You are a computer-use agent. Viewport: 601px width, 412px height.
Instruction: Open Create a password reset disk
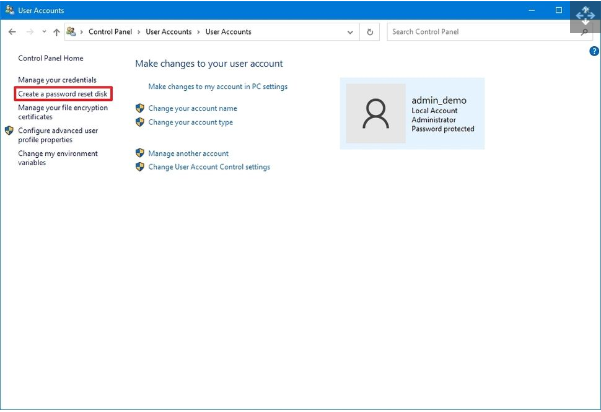click(x=64, y=93)
